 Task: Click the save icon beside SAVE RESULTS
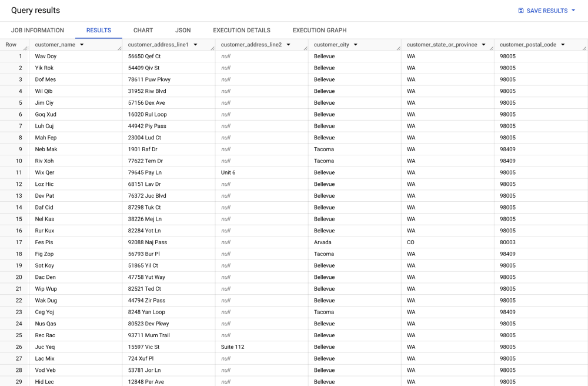point(521,11)
